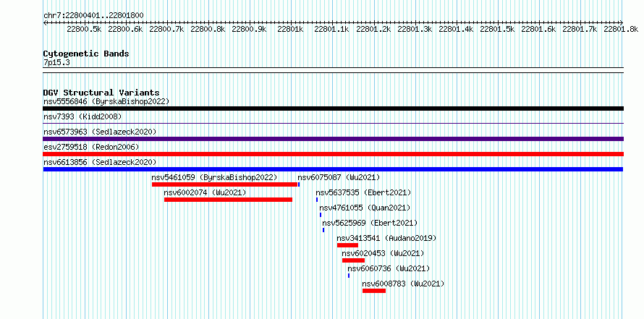Open nsv6060736 (Wu2021) label

point(389,268)
